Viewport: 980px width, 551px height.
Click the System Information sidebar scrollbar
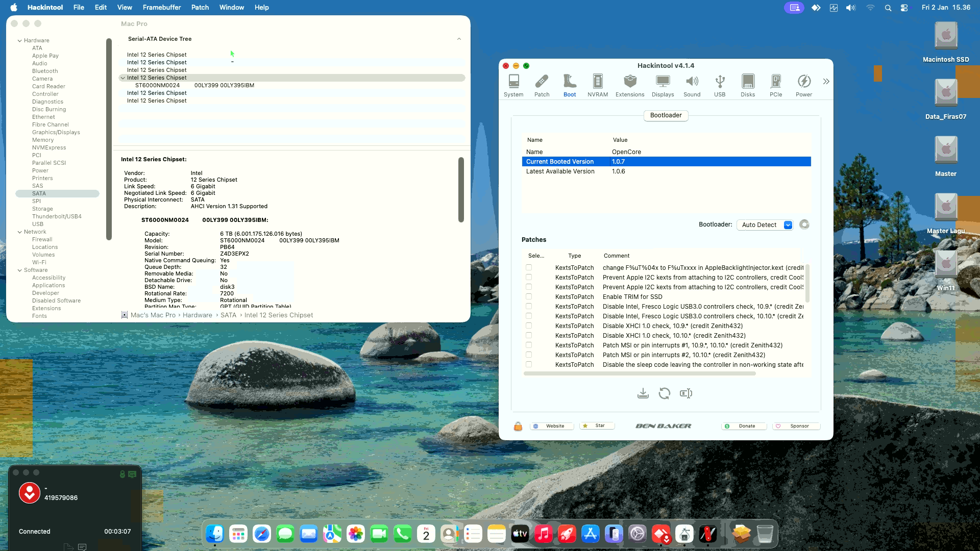pos(109,139)
